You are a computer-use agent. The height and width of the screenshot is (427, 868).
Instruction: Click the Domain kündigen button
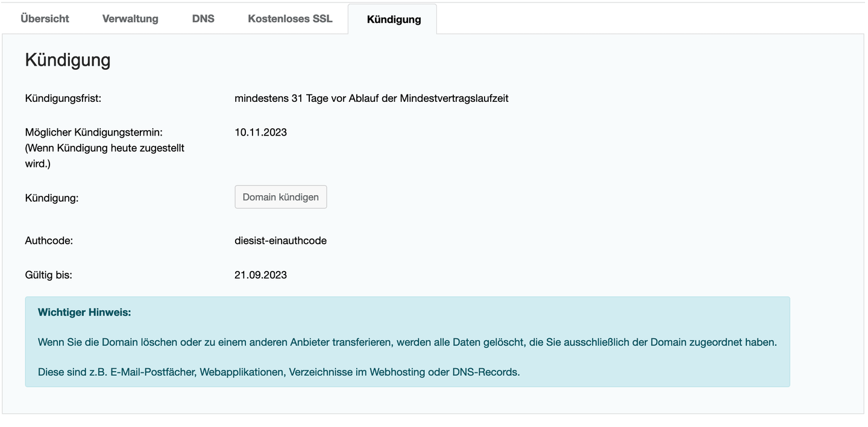pos(281,197)
